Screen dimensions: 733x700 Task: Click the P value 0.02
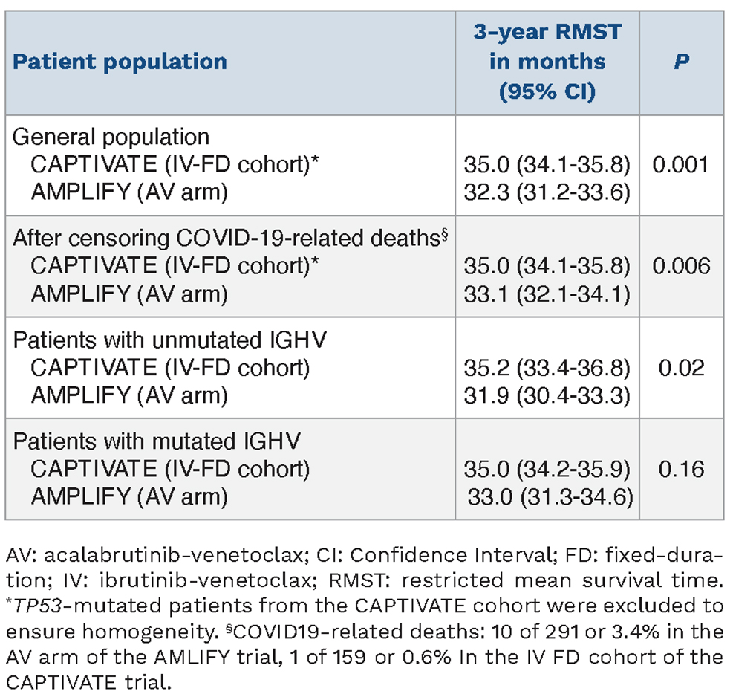pos(680,369)
